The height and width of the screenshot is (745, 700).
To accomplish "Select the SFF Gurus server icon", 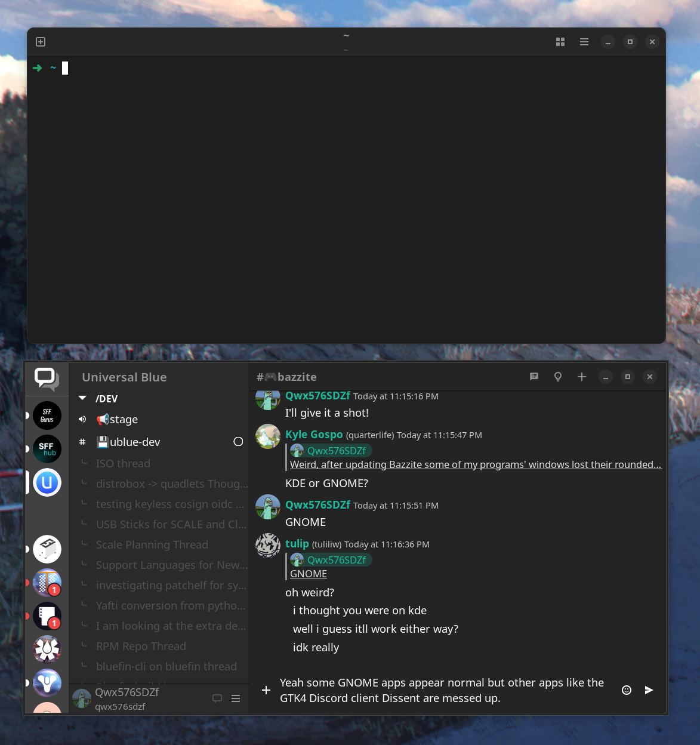I will 47,415.
